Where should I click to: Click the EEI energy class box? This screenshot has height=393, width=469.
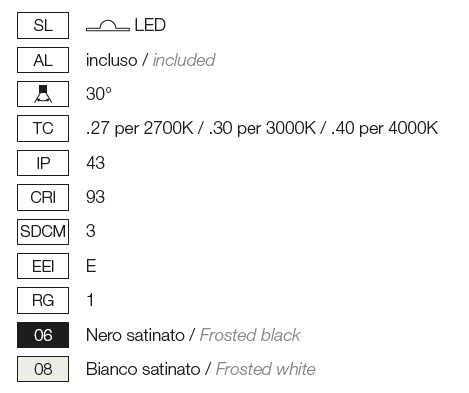[43, 266]
